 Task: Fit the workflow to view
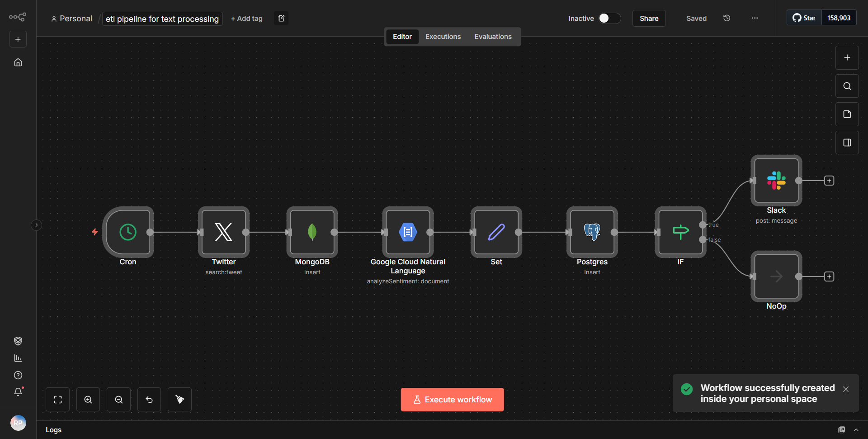(57, 399)
